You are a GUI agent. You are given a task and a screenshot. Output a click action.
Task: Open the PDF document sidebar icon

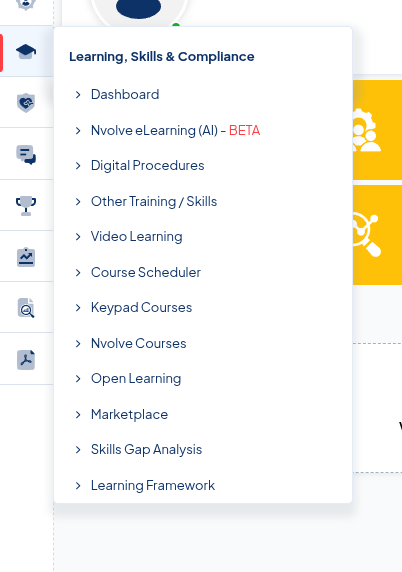pyautogui.click(x=26, y=360)
